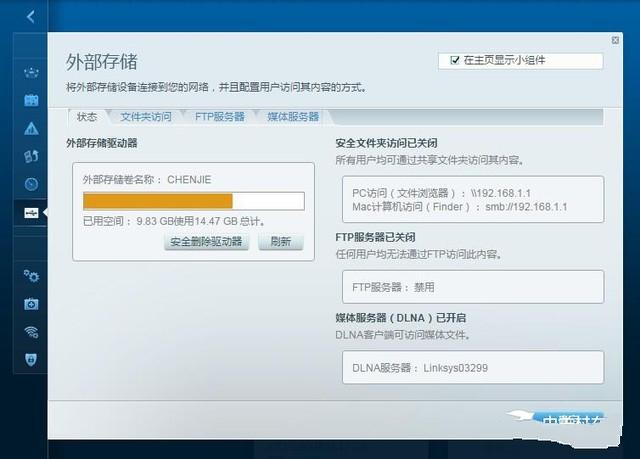The height and width of the screenshot is (459, 640).
Task: Click the used space text 9.83 GB
Action: coord(155,221)
